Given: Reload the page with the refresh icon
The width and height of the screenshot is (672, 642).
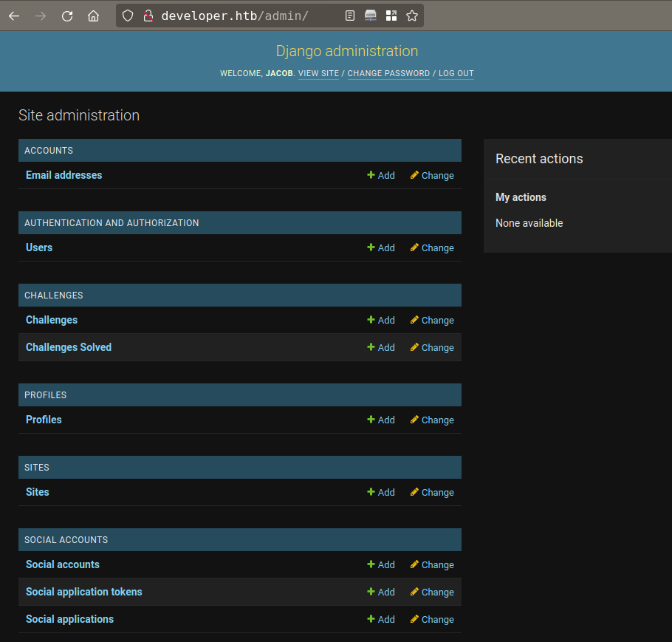Looking at the screenshot, I should [67, 16].
